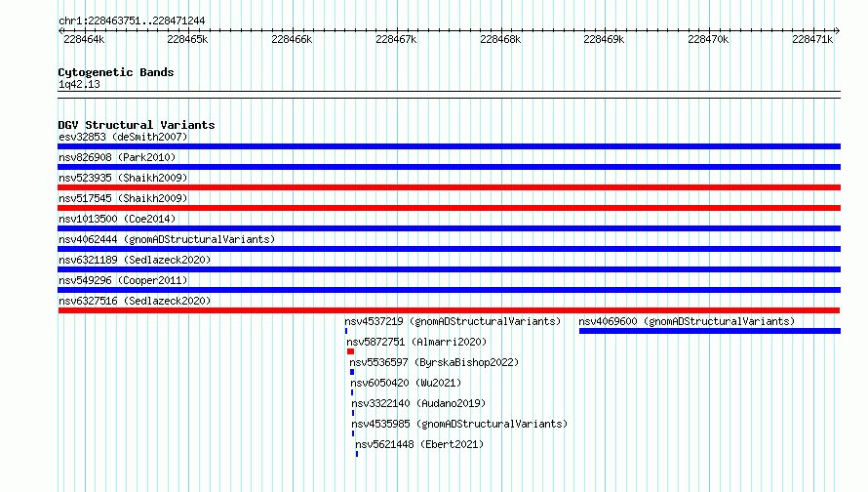Click the 228465k ruler tick label
Screen dimensions: 868x492
tap(187, 39)
